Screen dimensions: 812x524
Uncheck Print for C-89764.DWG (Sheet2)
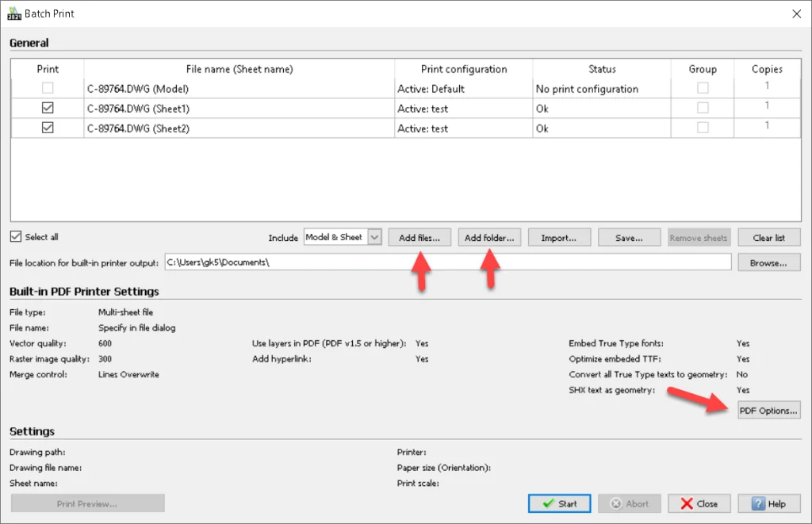[x=48, y=128]
